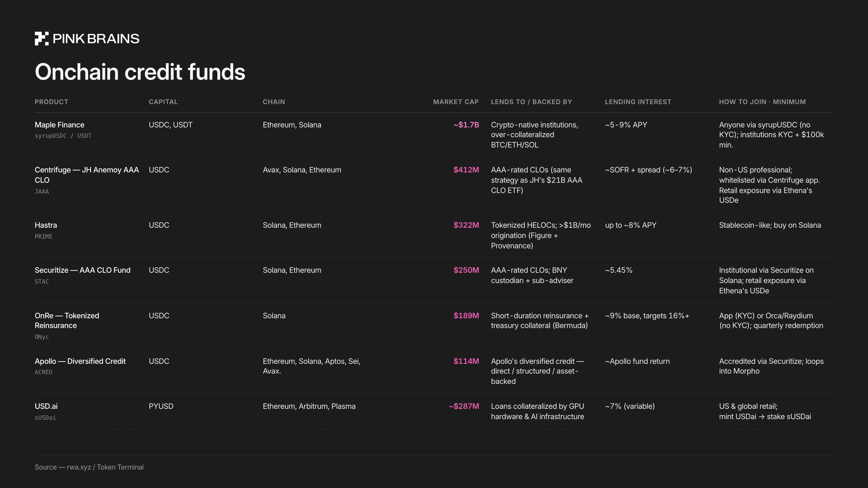Click the syrupUSDC / USDT ticker
Screen dimensions: 868x488
pyautogui.click(x=63, y=136)
